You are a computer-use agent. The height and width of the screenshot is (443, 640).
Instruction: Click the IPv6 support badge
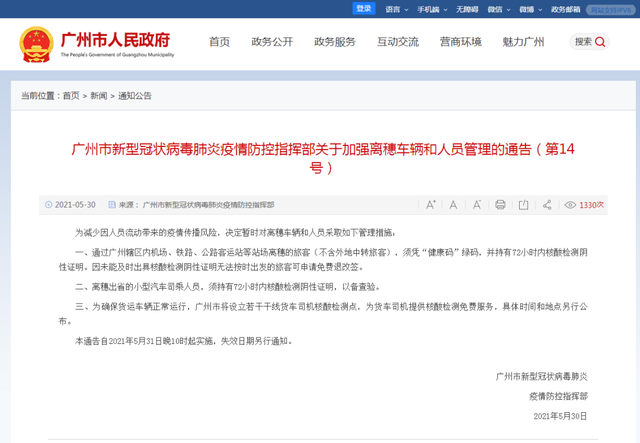(611, 10)
